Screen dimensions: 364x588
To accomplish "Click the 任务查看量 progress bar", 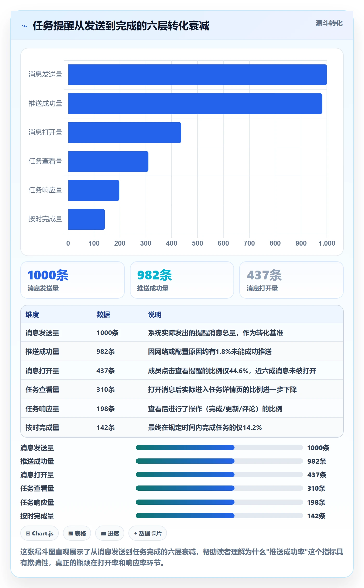I will pos(219,488).
